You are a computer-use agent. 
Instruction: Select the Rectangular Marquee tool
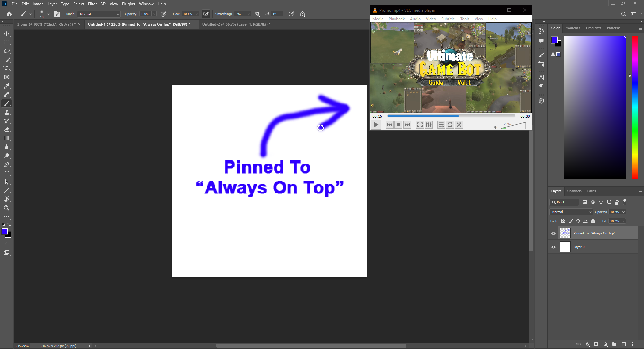[x=7, y=43]
